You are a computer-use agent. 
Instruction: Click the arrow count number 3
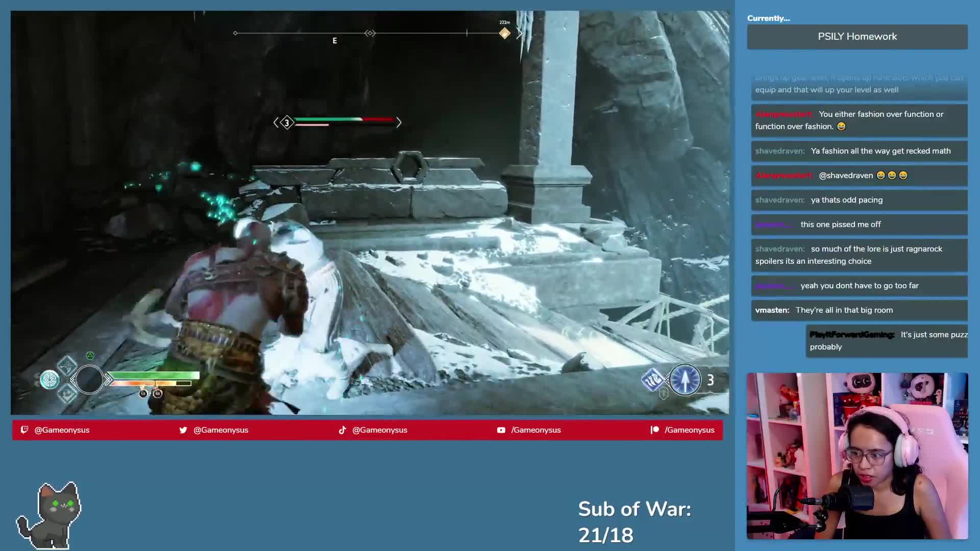click(x=710, y=380)
